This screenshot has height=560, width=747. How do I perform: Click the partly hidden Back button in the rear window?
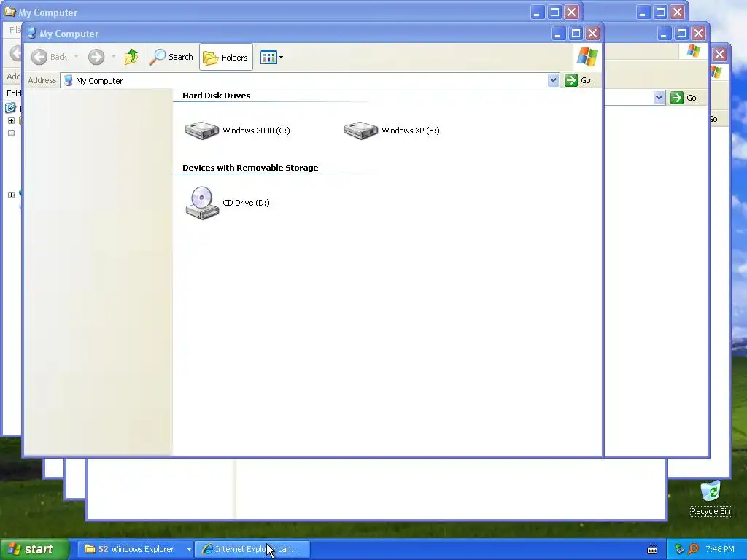16,52
